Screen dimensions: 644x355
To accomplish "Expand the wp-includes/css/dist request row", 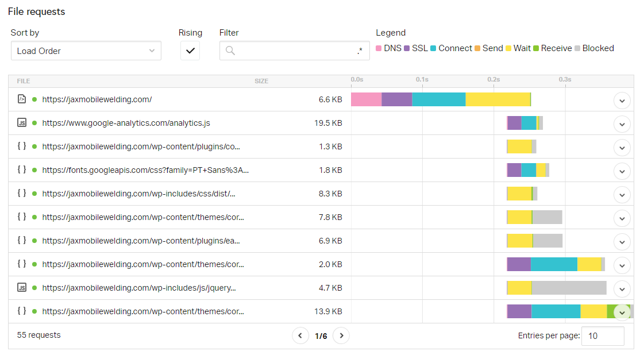I will [622, 195].
